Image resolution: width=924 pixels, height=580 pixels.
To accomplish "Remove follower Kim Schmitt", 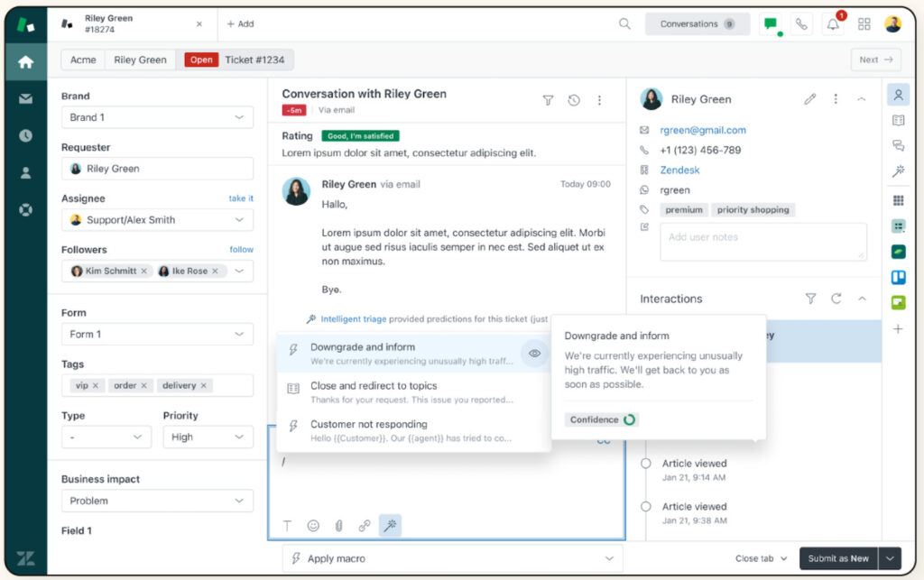I will pyautogui.click(x=143, y=271).
